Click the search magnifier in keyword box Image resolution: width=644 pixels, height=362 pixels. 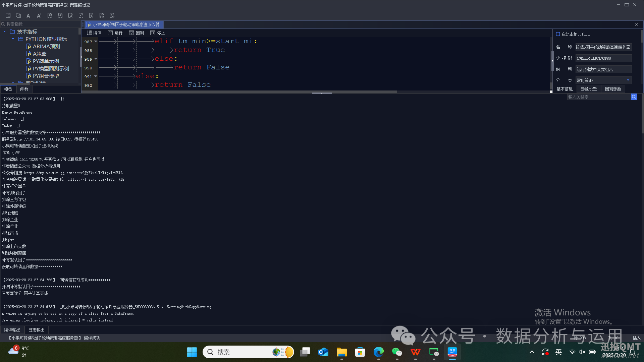click(634, 97)
